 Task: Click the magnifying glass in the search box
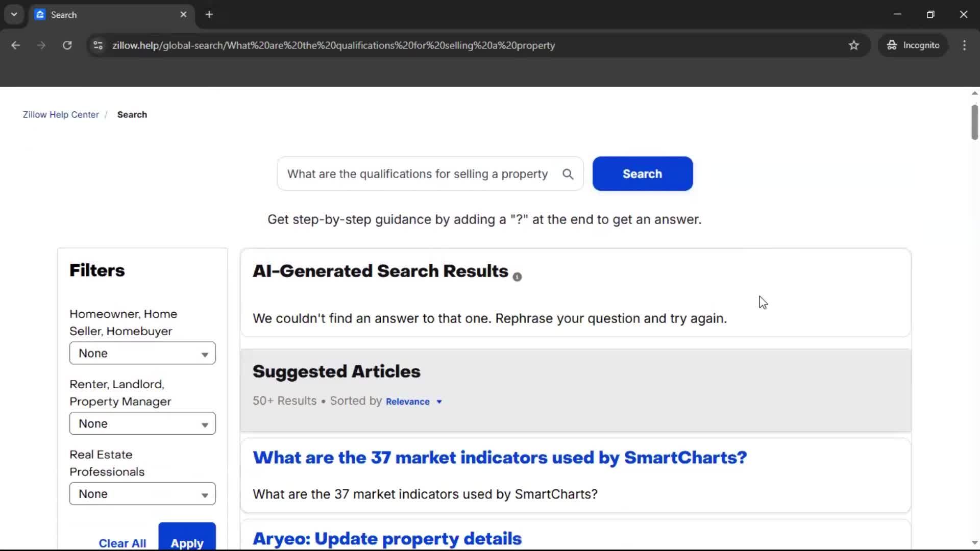tap(568, 174)
